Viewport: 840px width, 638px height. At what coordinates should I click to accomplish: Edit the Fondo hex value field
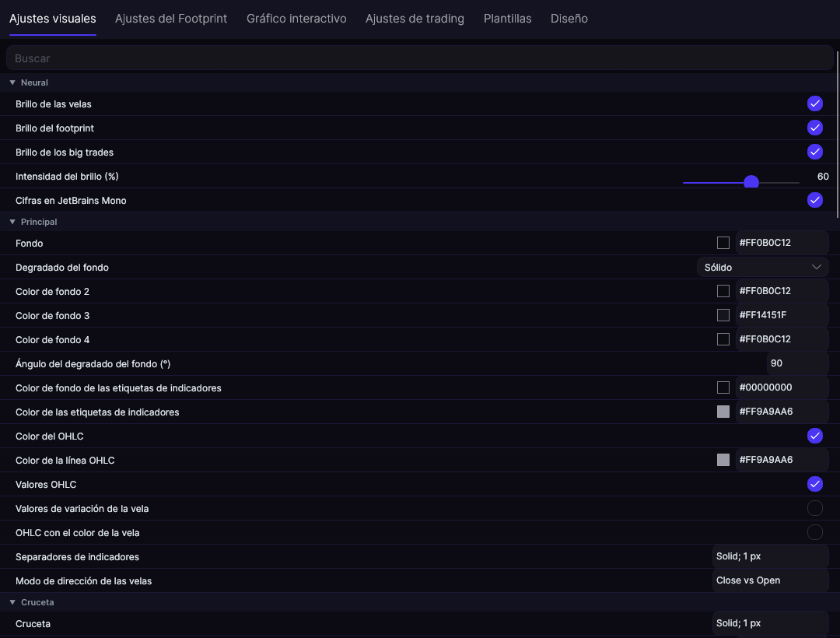click(x=782, y=243)
